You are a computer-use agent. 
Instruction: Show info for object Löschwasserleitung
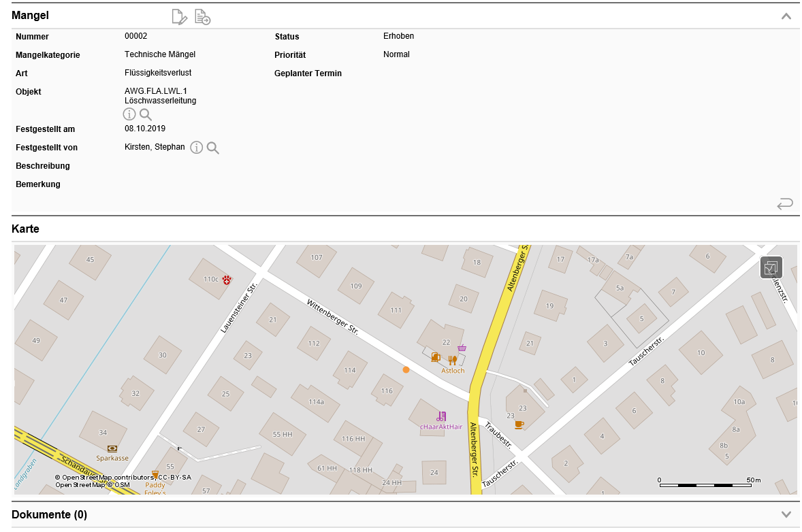129,114
